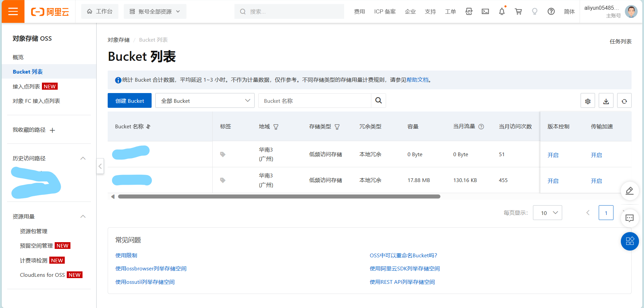Filter by 地域 column icon

pos(276,127)
